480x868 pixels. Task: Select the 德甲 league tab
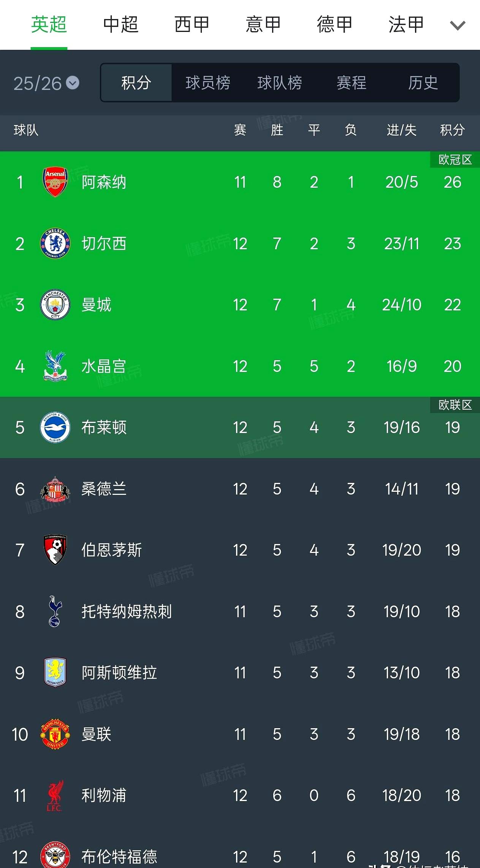(x=334, y=25)
